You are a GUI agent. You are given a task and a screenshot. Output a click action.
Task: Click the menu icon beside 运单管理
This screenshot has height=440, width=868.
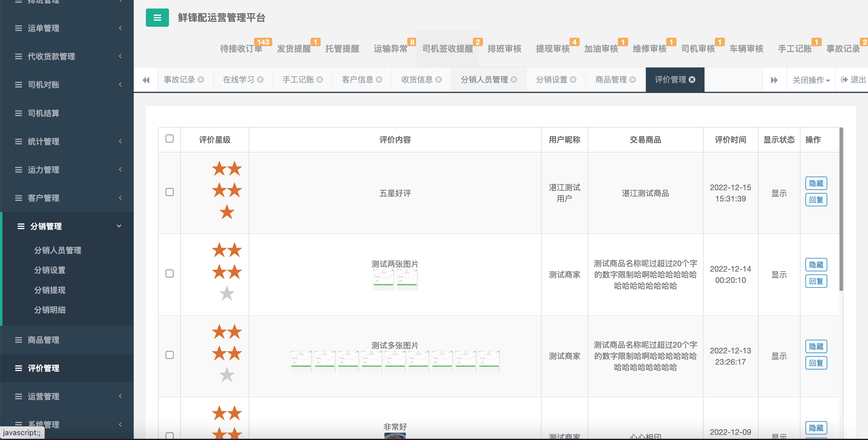tap(19, 28)
